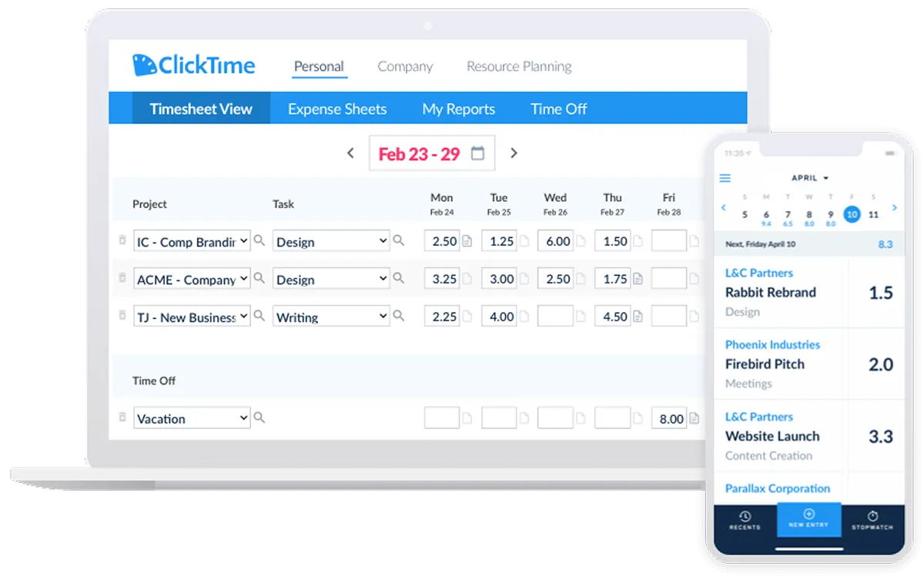Open the IC - Comp Branding project dropdown
The height and width of the screenshot is (577, 924).
pyautogui.click(x=192, y=241)
